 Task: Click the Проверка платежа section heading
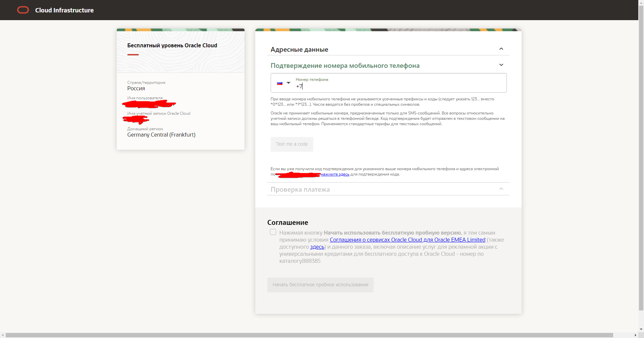click(300, 190)
